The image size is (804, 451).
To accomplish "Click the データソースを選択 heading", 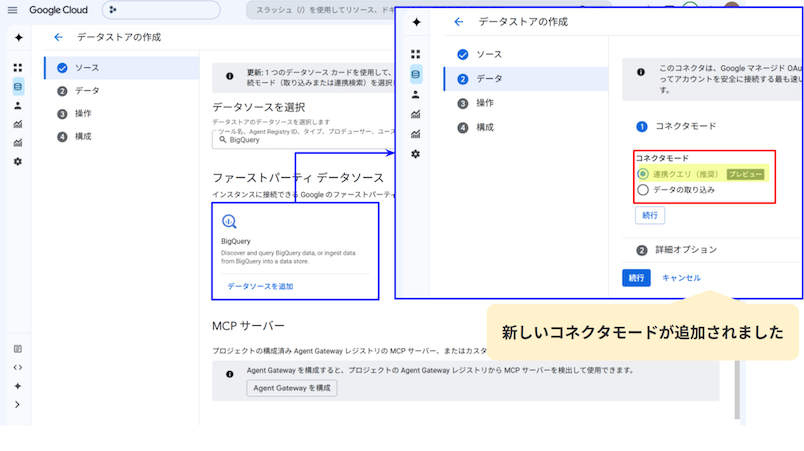I will pos(259,107).
